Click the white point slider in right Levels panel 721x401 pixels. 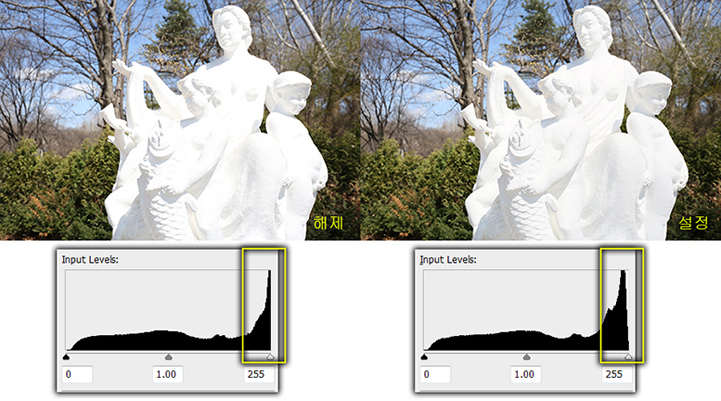click(x=628, y=357)
